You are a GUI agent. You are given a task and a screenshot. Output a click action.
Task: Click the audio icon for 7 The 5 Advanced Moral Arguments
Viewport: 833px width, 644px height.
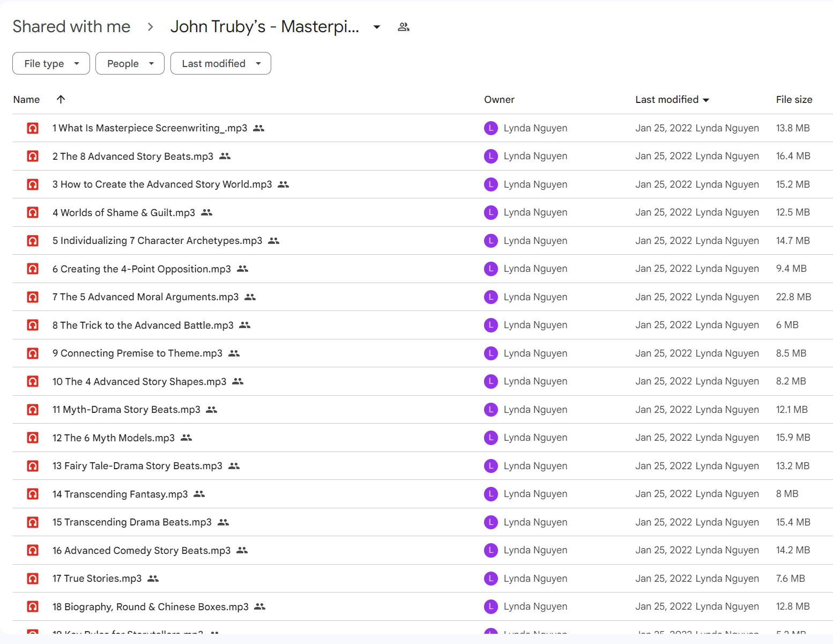click(x=33, y=297)
